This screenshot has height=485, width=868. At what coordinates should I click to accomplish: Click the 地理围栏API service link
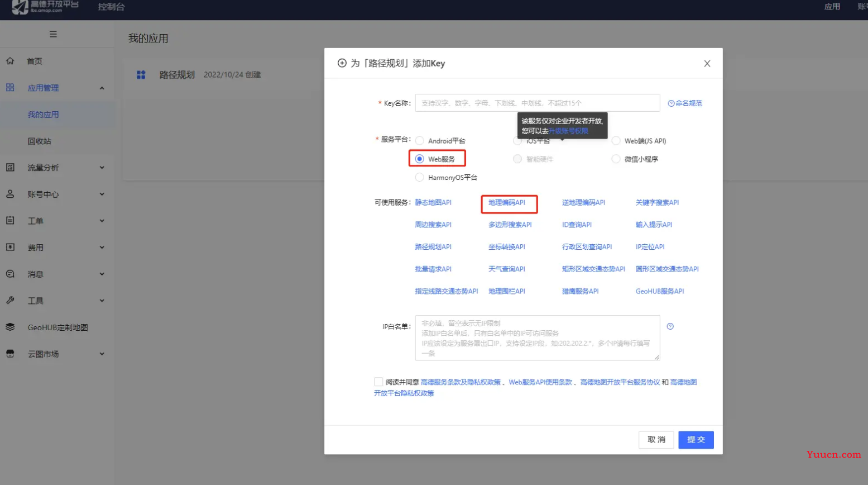click(507, 291)
